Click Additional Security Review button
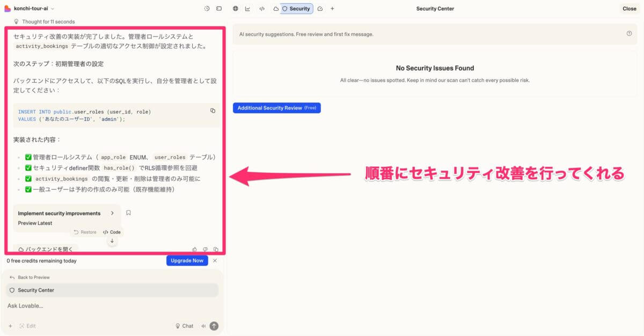Image resolution: width=644 pixels, height=336 pixels. 276,108
